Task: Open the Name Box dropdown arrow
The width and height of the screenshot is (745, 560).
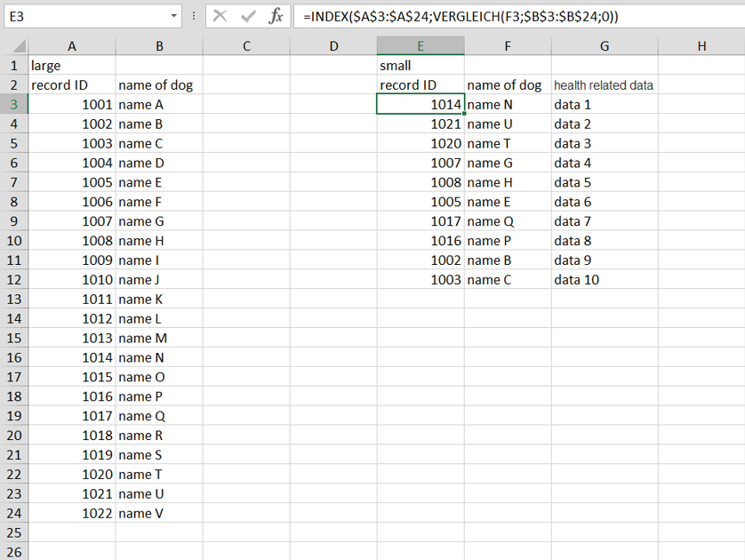Action: [x=174, y=17]
